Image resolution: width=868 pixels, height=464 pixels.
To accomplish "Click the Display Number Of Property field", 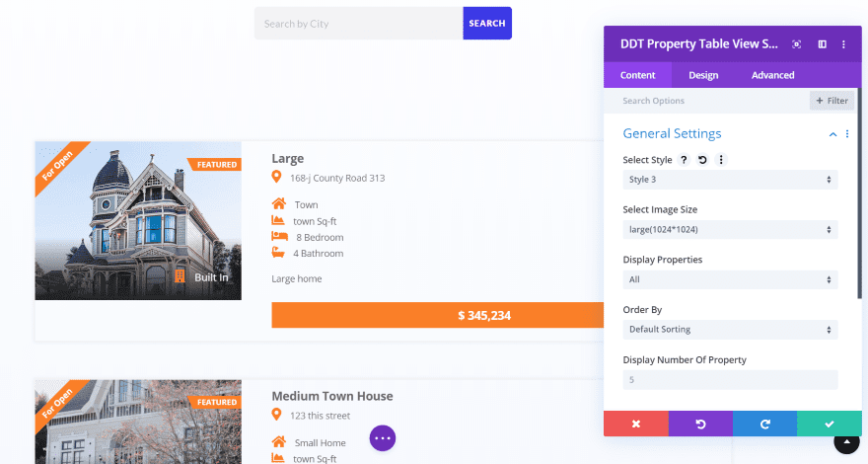I will (730, 380).
